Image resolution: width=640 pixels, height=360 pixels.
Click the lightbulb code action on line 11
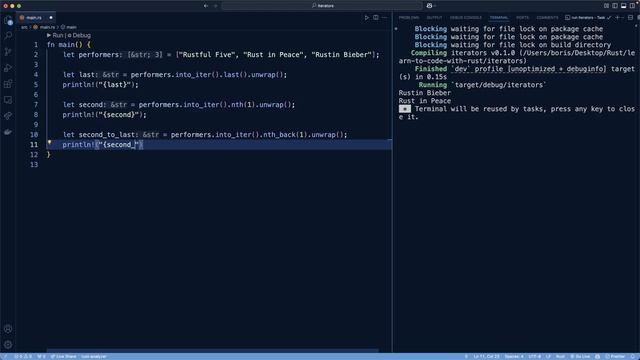click(x=49, y=143)
